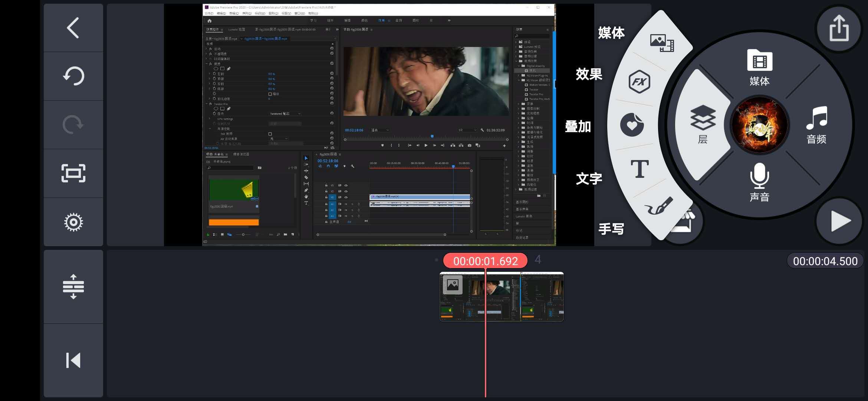
Task: Collapse the Digital Anarchy effects folder
Action: pyautogui.click(x=519, y=66)
